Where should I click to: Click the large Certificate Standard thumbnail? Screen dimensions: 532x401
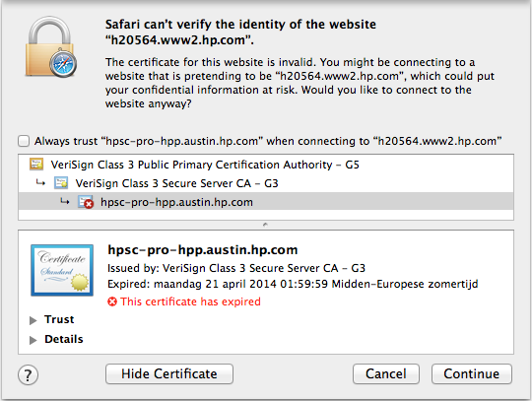point(62,270)
